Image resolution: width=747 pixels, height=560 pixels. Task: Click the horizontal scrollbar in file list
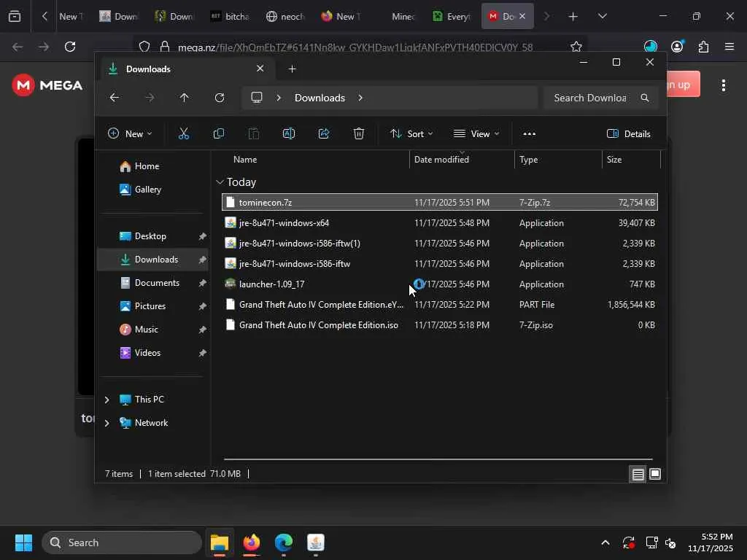point(438,459)
